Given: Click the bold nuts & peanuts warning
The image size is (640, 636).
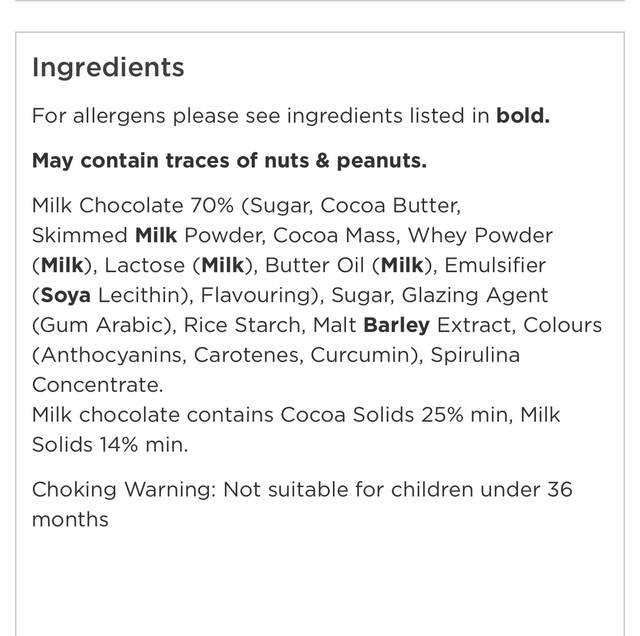Looking at the screenshot, I should 229,160.
